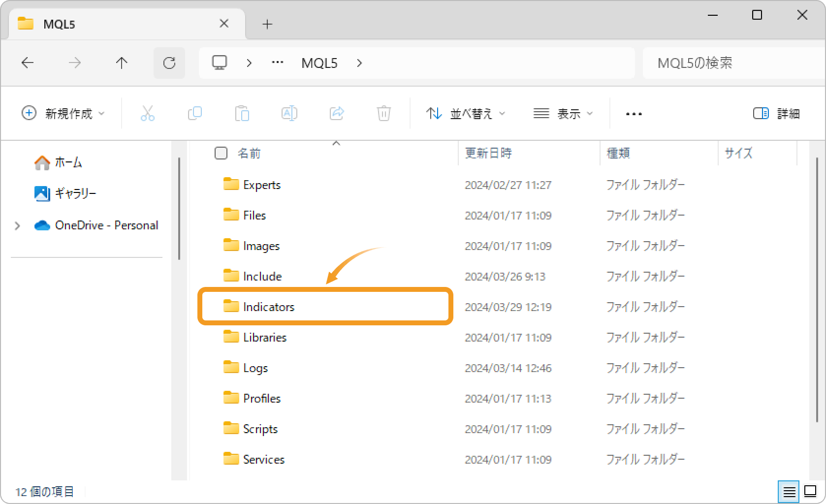Click the Share icon in toolbar

coord(336,114)
